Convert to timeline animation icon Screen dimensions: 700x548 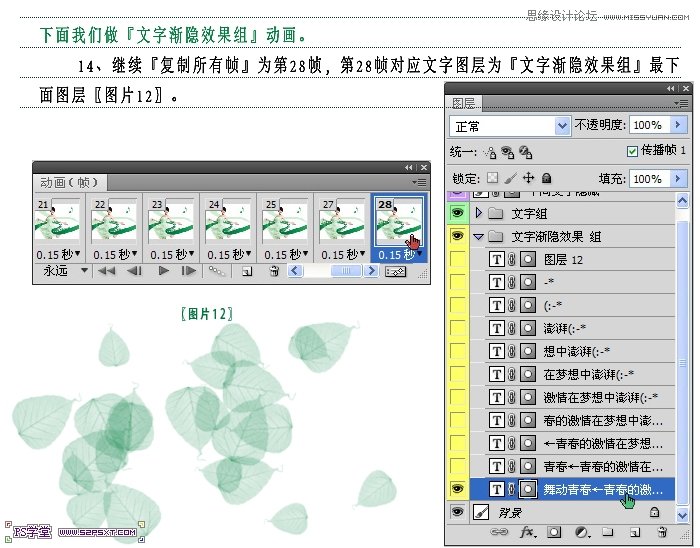[x=396, y=271]
